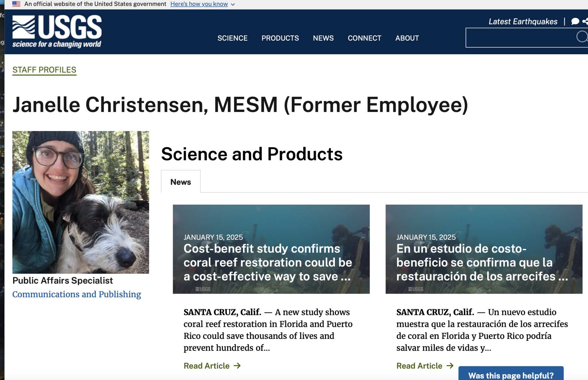This screenshot has width=588, height=380.
Task: Click the search magnifier icon
Action: 581,37
